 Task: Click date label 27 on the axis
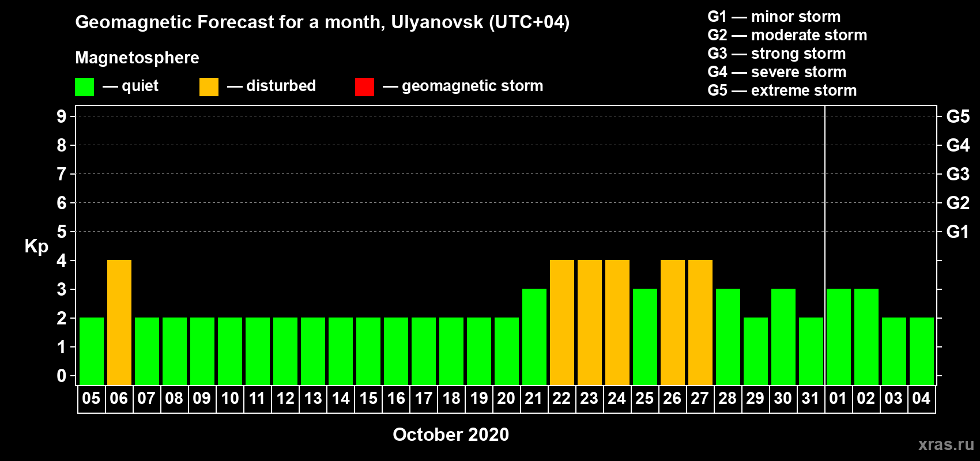pos(700,398)
